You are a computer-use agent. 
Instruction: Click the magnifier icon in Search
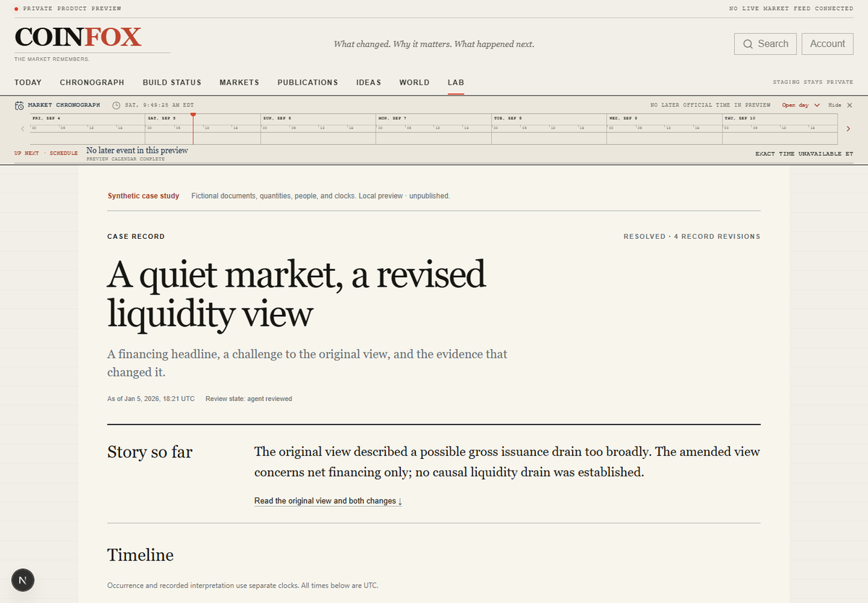tap(748, 44)
